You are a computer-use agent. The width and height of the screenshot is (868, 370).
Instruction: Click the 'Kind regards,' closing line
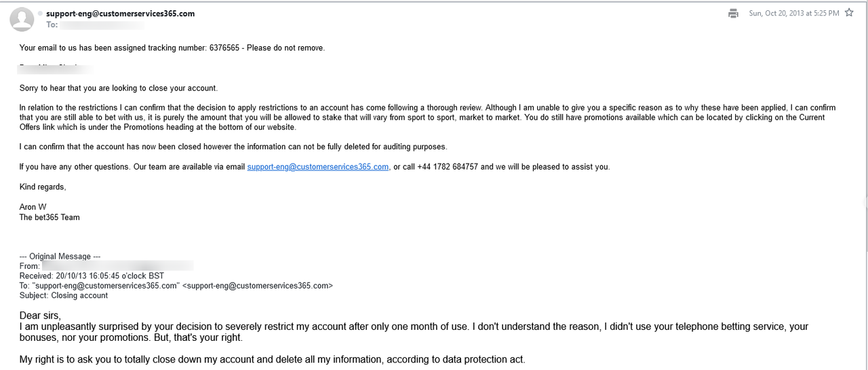pos(43,187)
